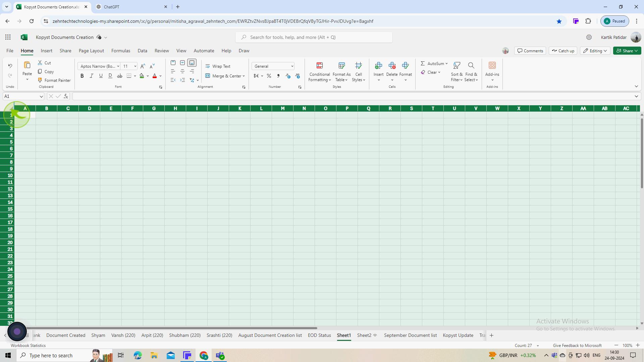644x362 pixels.
Task: Expand Merge & Center options arrow
Action: click(x=244, y=76)
